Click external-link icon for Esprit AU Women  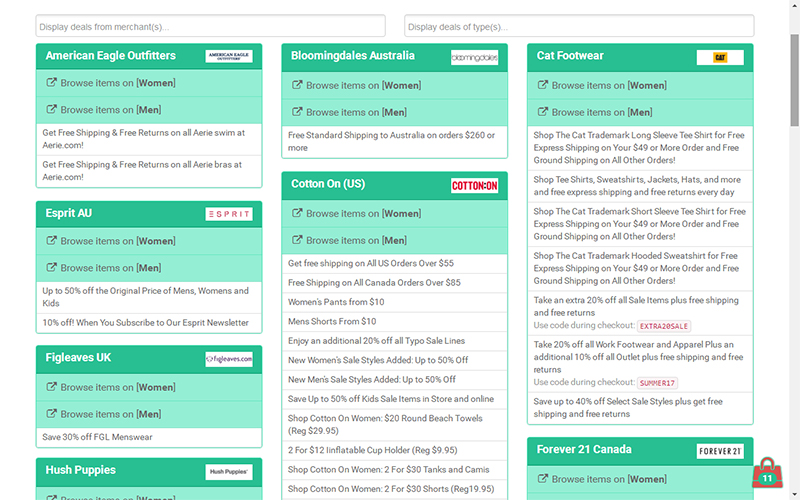[x=52, y=240]
